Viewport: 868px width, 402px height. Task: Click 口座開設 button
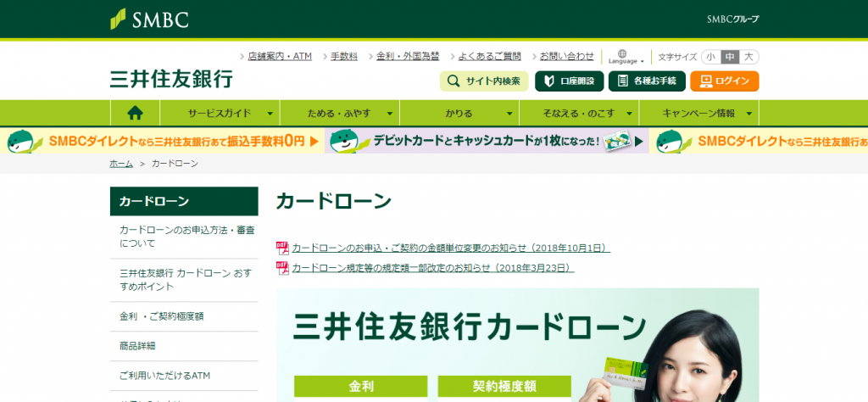(569, 81)
